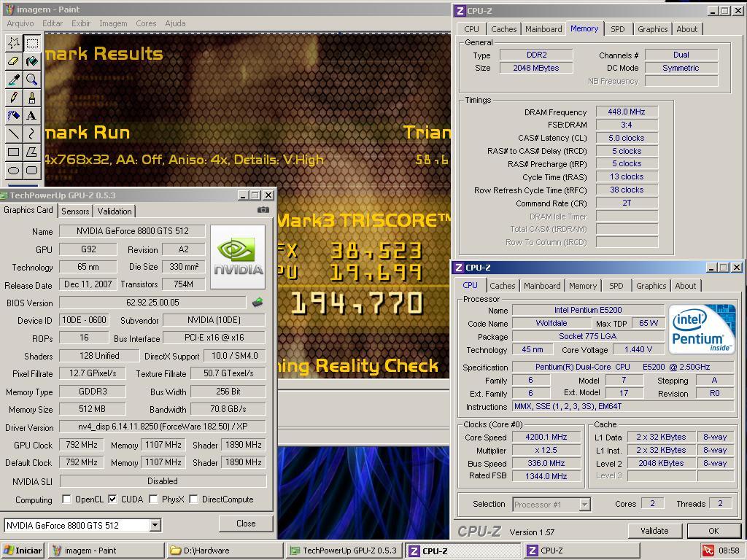Click the GPU-Z screenshot camera icon

click(x=263, y=209)
